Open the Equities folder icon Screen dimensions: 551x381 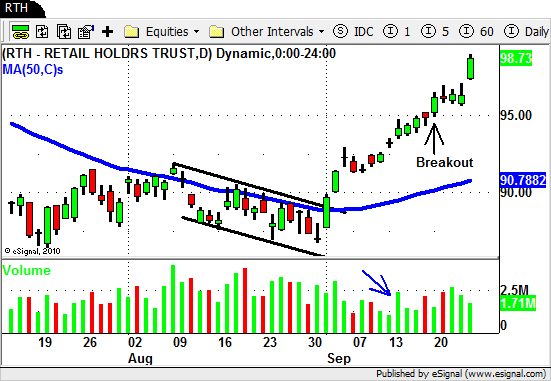click(x=132, y=32)
